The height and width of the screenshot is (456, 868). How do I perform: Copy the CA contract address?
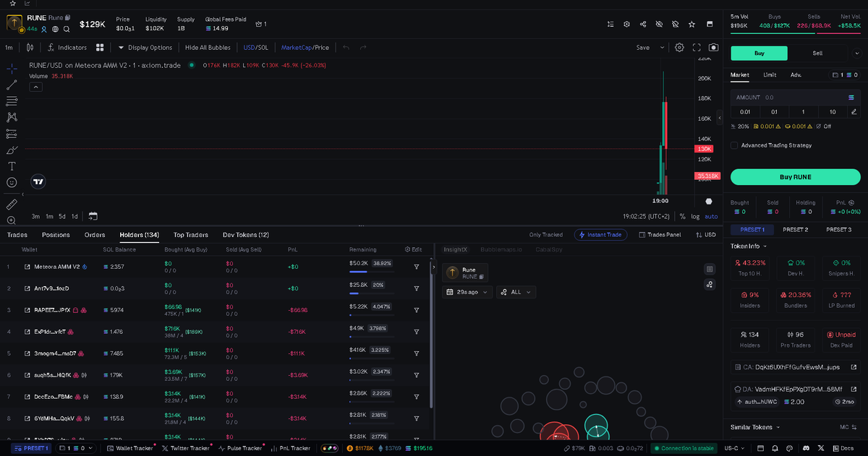[x=796, y=367]
